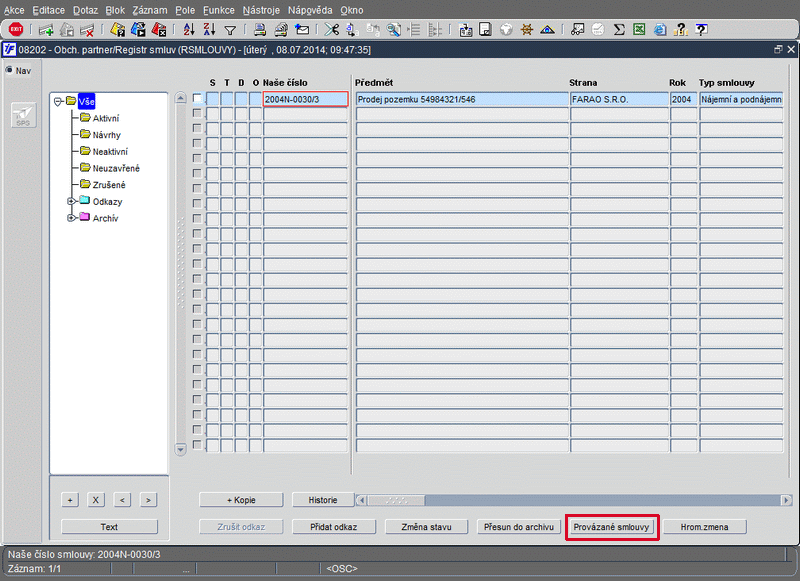800x581 pixels.
Task: Tick the checkbox for contract 2004N-0030/3
Action: point(197,98)
